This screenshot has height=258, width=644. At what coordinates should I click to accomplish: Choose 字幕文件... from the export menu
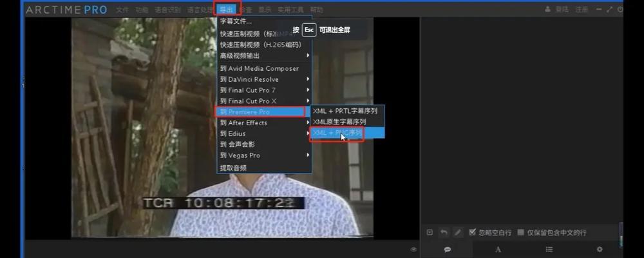[264, 21]
